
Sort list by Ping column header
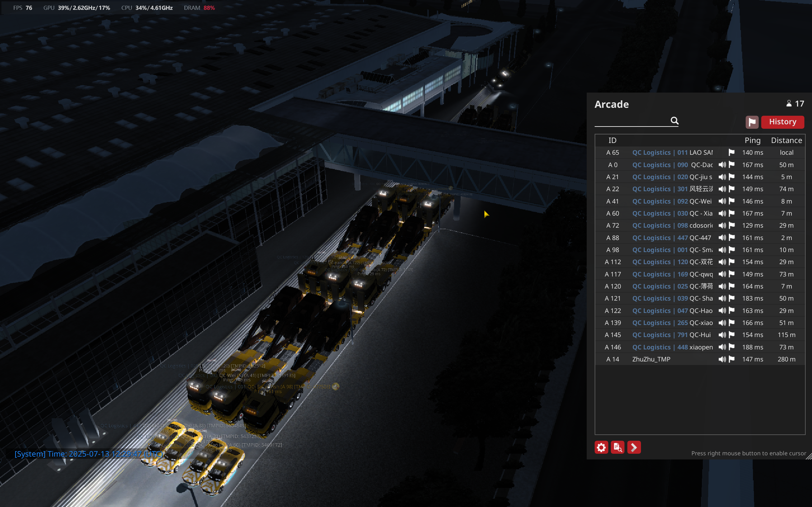(x=752, y=140)
